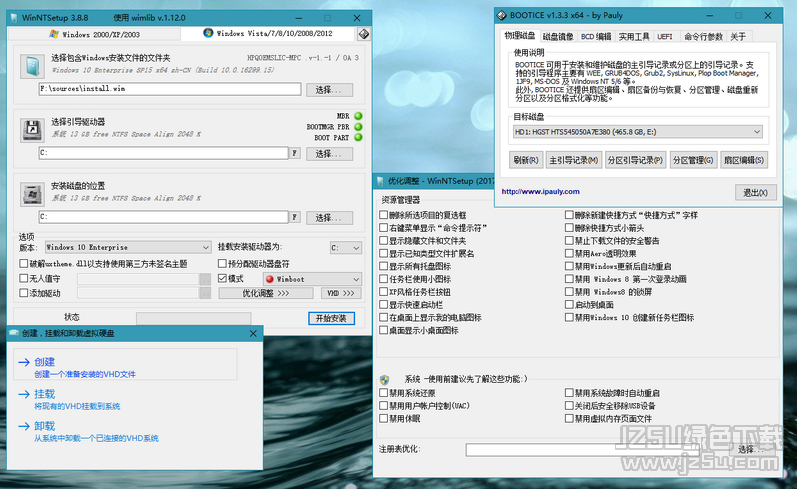Switch to UEFI tab in BOOTICE
The image size is (797, 489).
[x=665, y=36]
